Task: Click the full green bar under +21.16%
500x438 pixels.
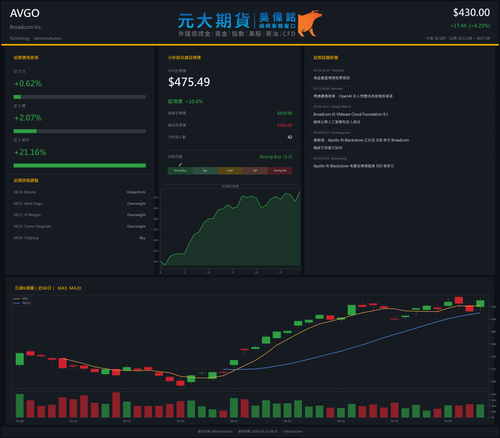Action: coord(80,166)
